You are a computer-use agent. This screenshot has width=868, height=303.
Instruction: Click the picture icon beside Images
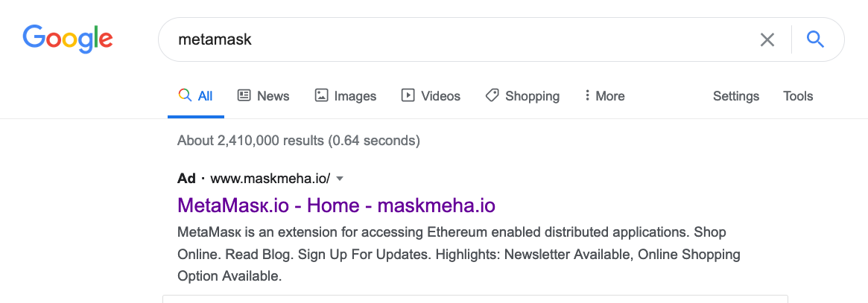click(x=321, y=95)
